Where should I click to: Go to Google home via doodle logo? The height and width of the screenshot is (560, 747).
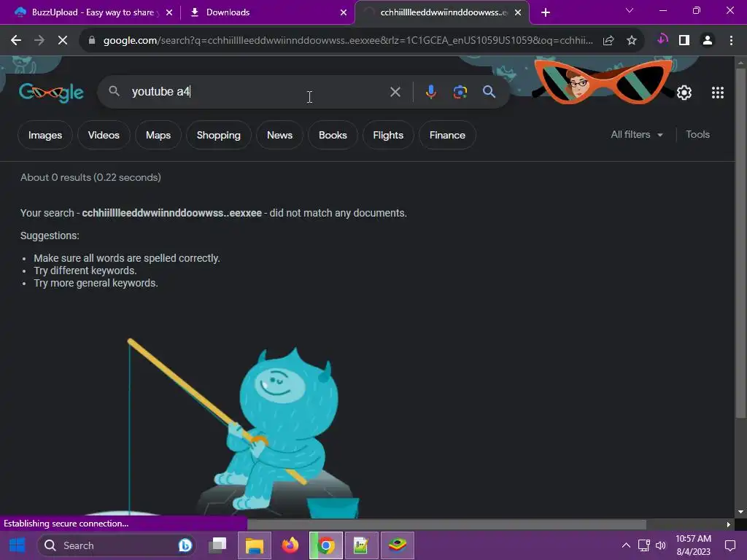52,93
